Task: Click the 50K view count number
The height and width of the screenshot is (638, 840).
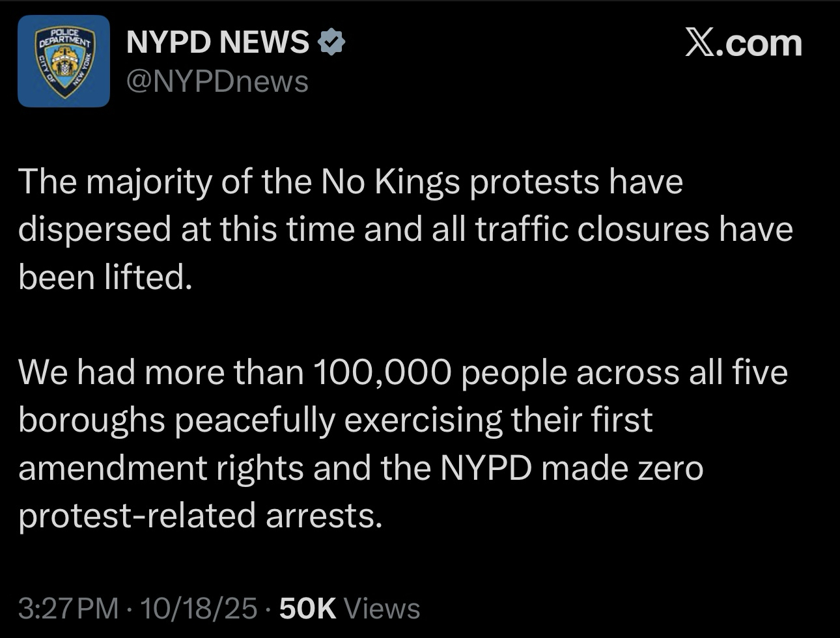Action: pyautogui.click(x=307, y=609)
